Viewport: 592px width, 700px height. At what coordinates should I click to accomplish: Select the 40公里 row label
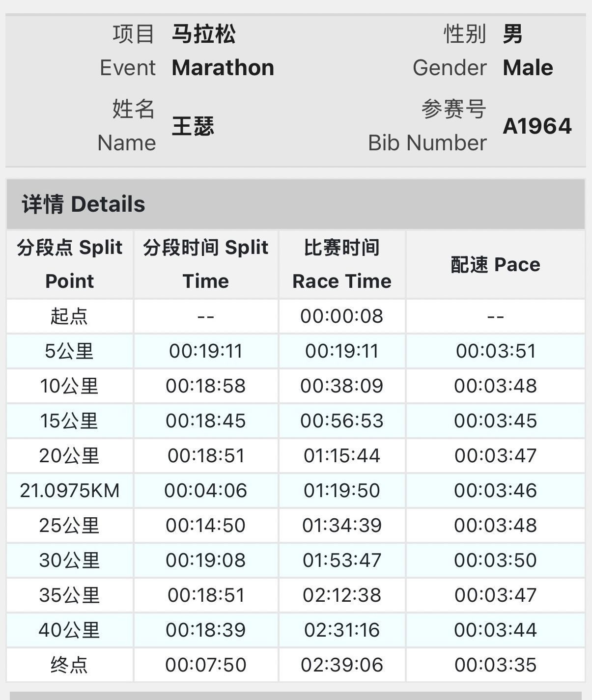pyautogui.click(x=69, y=630)
